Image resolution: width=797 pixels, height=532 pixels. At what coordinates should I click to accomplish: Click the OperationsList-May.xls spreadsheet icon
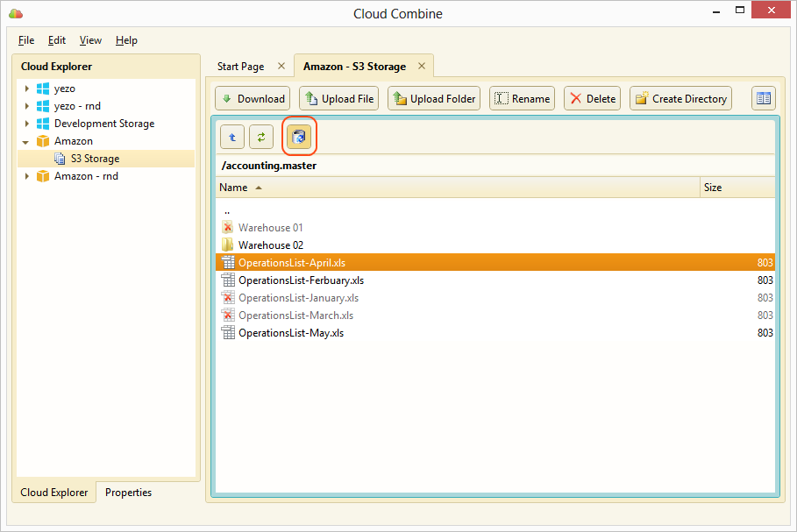[x=228, y=333]
